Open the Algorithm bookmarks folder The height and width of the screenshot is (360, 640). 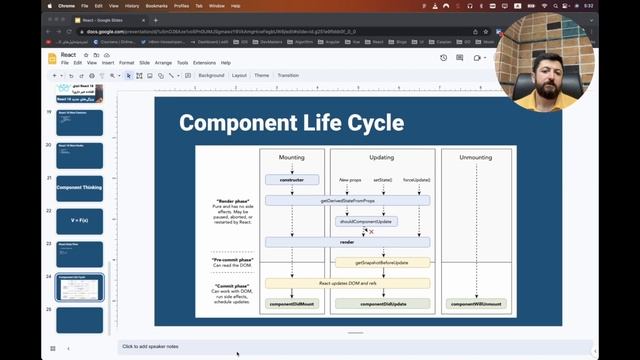point(300,42)
